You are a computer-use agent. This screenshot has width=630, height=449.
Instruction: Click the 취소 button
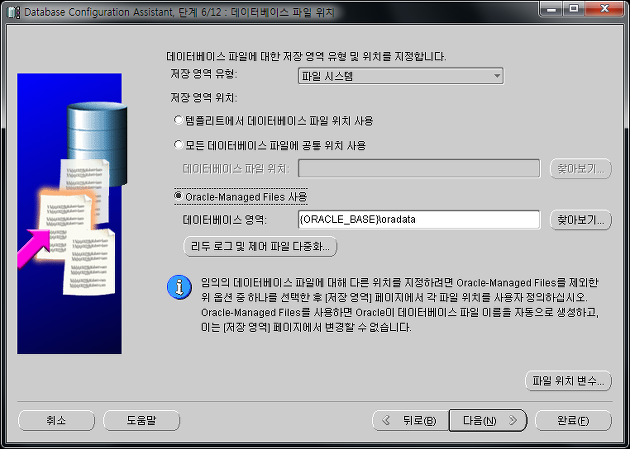56,420
